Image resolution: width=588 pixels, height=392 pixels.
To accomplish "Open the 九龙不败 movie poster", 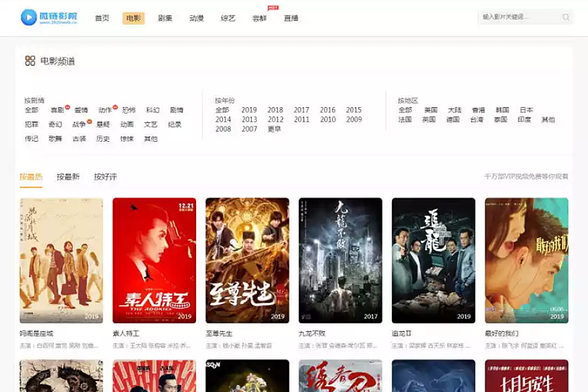I will 340,260.
